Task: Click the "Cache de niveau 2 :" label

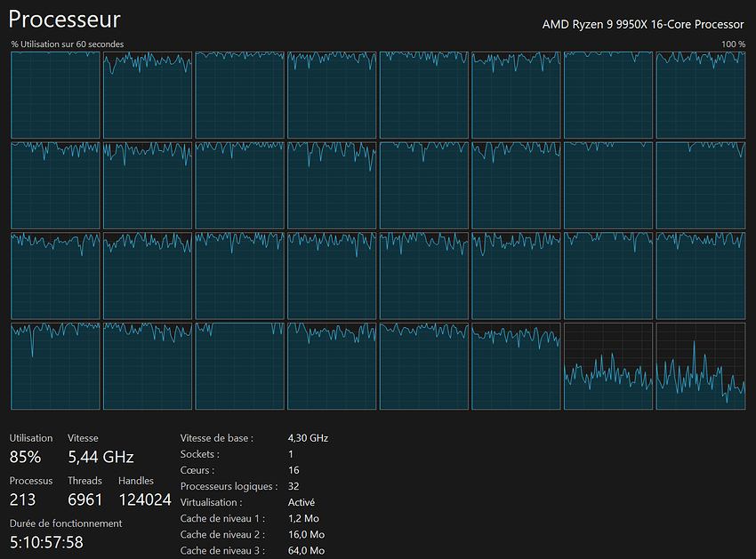Action: point(222,534)
